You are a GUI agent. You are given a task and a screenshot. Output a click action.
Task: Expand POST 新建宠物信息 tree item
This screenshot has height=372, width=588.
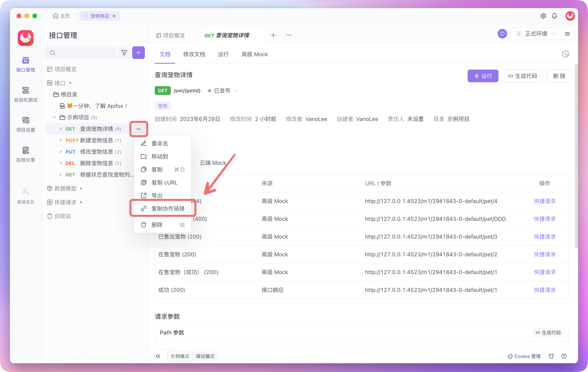pos(61,140)
